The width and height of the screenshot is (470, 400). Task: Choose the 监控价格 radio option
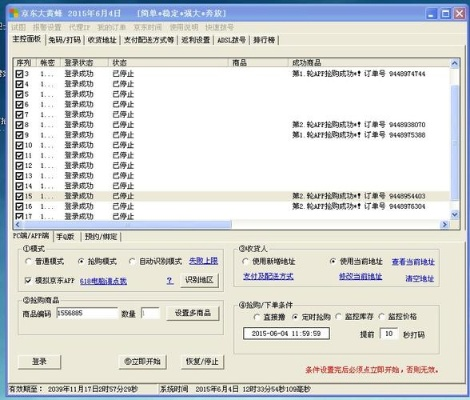tap(382, 317)
